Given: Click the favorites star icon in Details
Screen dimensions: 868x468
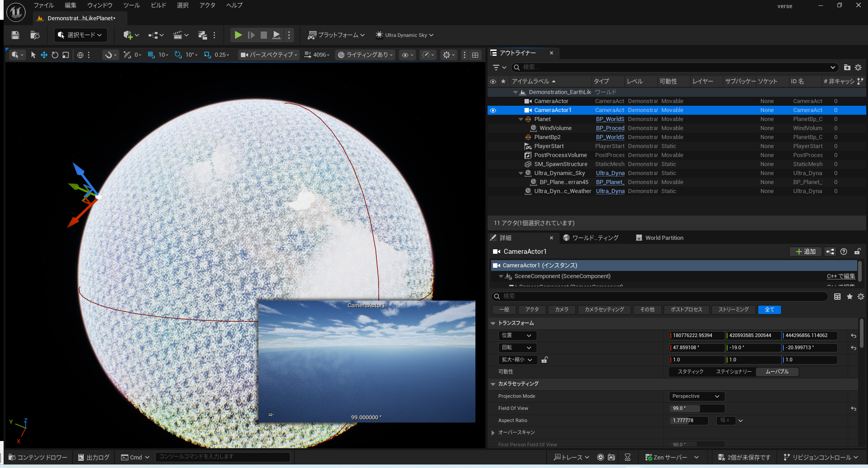Looking at the screenshot, I should coord(850,297).
